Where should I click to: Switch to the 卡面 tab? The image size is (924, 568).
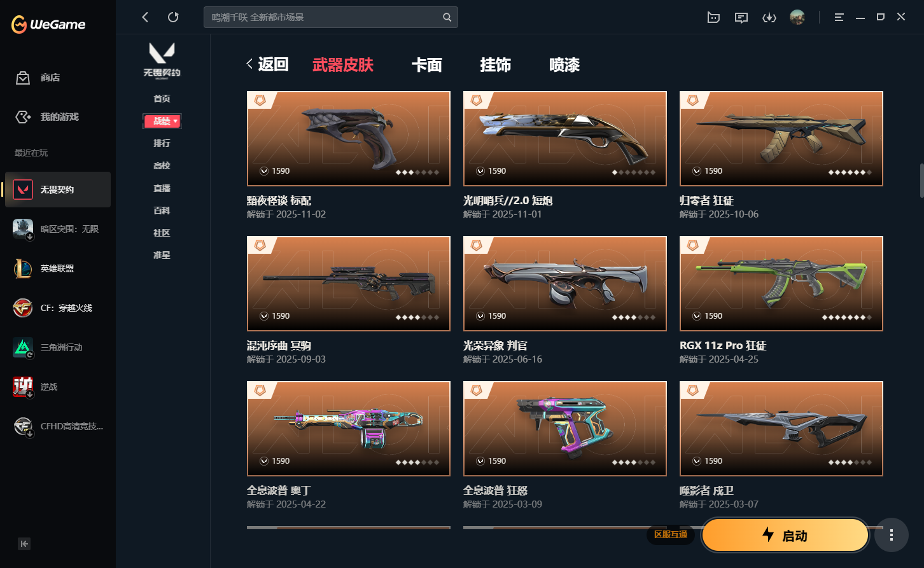coord(426,65)
